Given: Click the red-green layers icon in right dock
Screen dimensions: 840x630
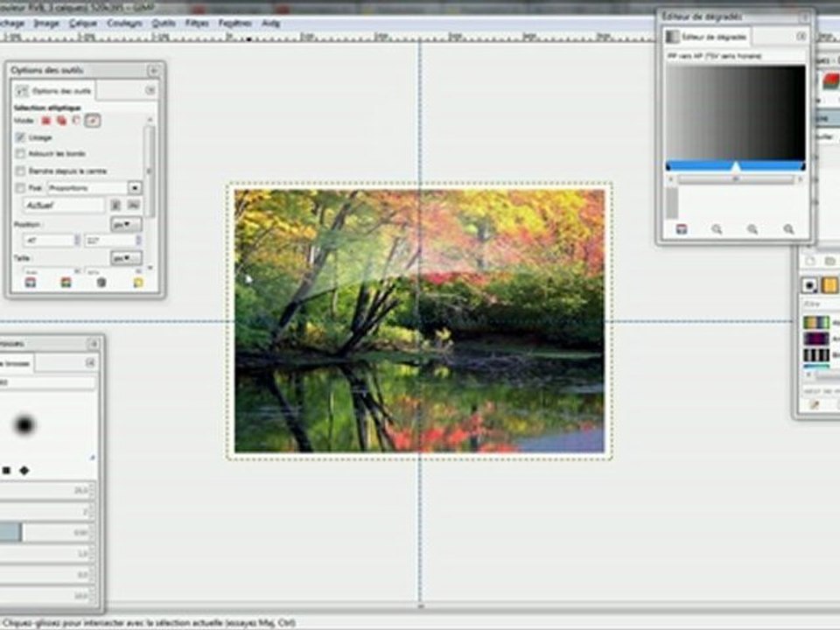Looking at the screenshot, I should pos(831,81).
